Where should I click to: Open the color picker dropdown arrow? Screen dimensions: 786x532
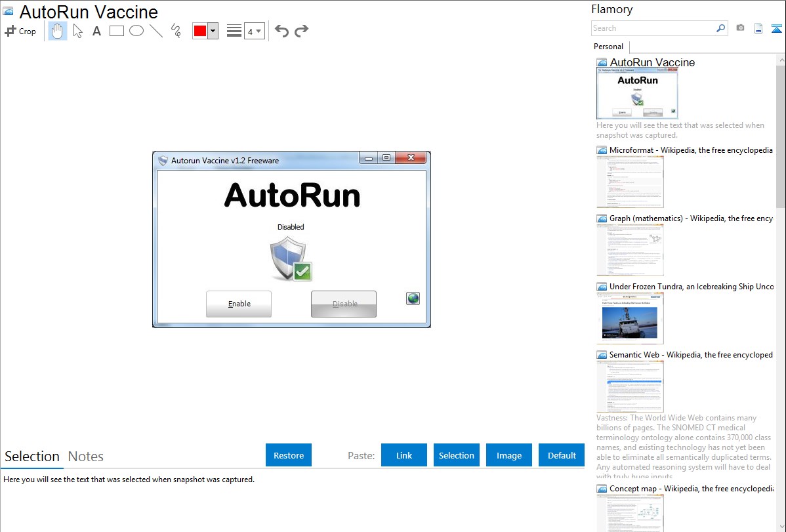[x=213, y=31]
